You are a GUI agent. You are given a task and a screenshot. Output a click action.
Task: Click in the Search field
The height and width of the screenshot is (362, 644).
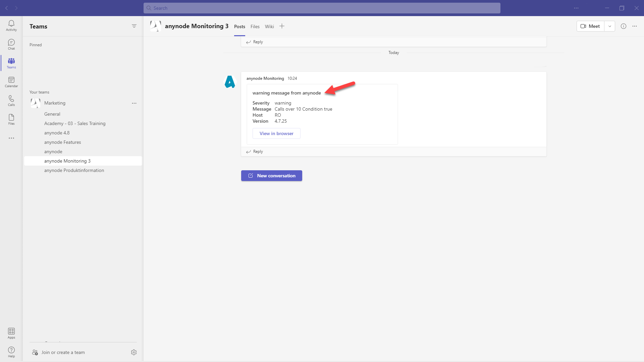pyautogui.click(x=322, y=8)
